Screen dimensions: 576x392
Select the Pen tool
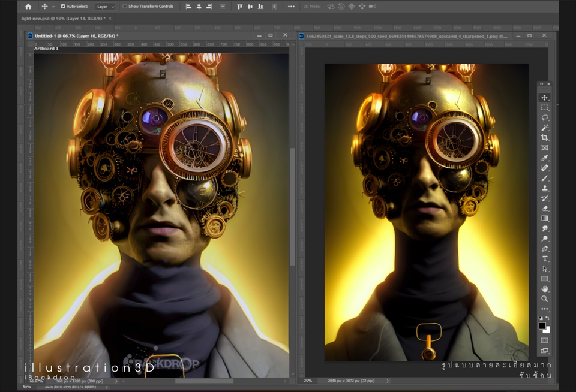544,249
